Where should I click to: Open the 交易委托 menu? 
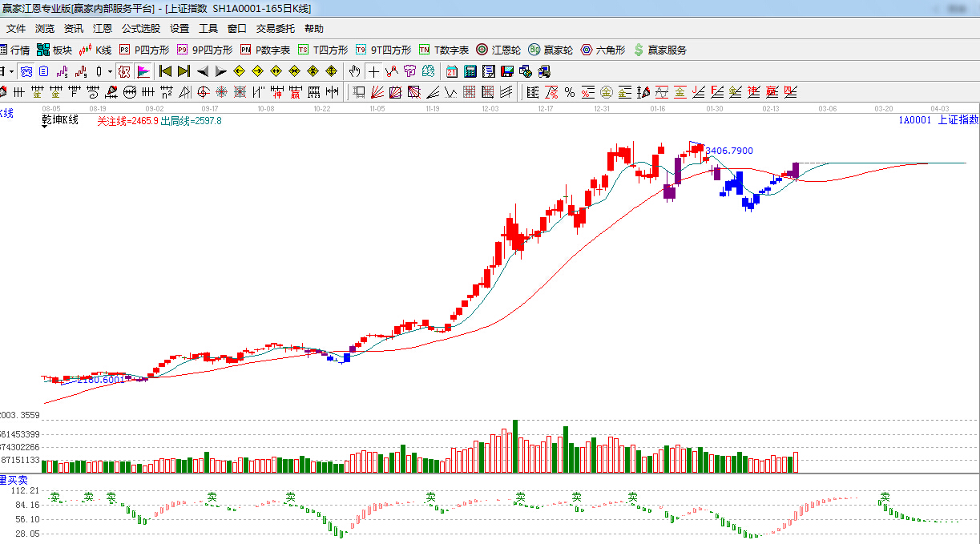point(275,29)
